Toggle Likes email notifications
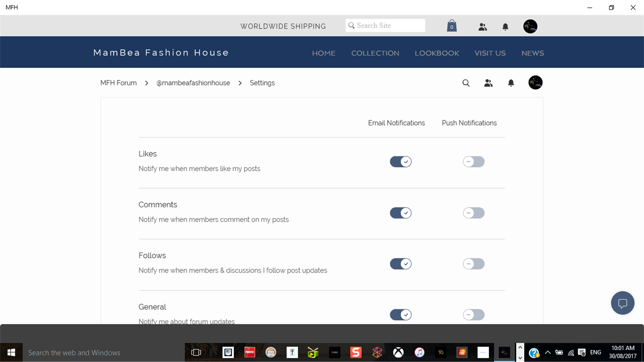This screenshot has width=644, height=362. [x=401, y=162]
